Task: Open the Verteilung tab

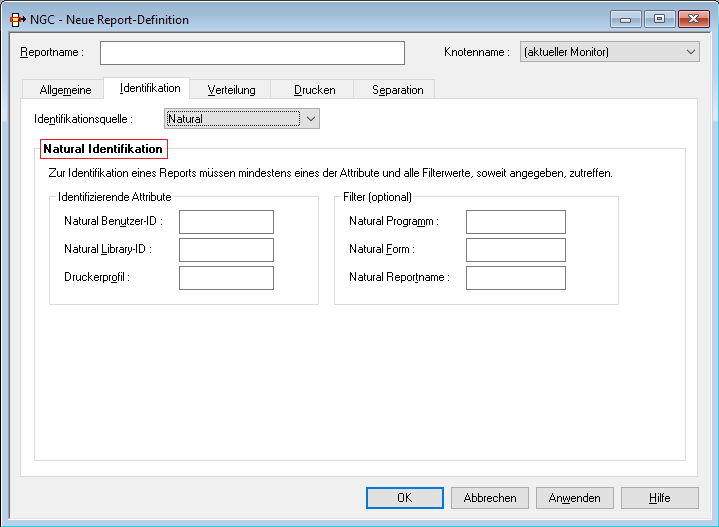Action: (231, 90)
